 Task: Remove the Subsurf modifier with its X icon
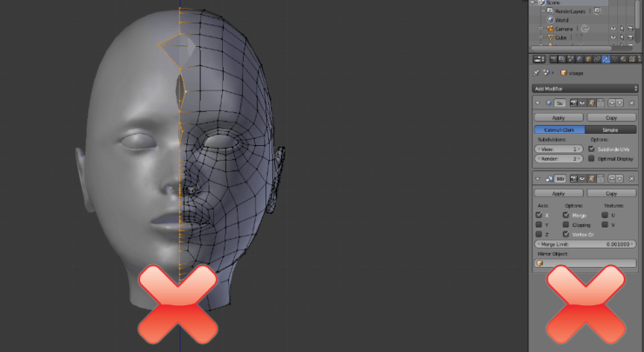631,103
